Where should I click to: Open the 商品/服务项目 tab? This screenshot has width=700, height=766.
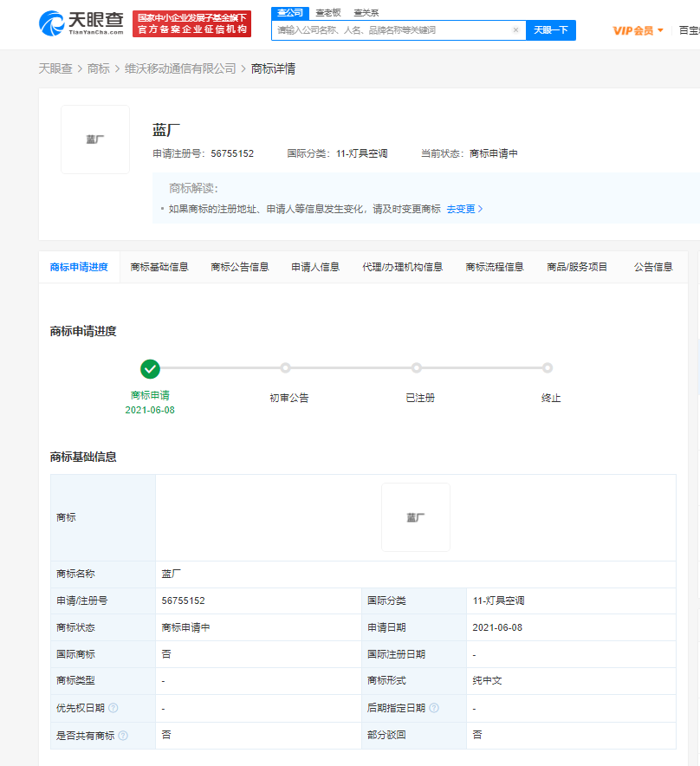(x=577, y=267)
